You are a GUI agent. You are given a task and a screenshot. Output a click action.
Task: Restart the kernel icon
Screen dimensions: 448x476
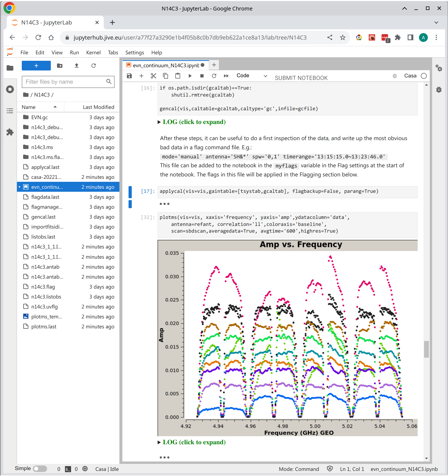214,76
